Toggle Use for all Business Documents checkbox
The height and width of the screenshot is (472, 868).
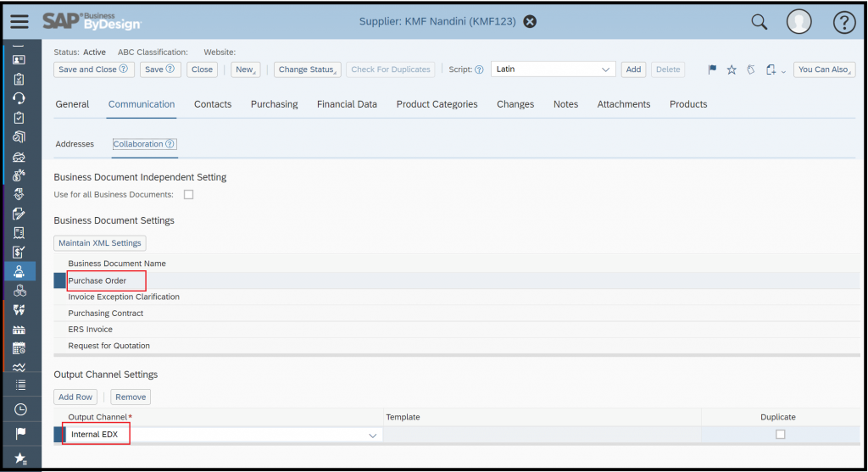pos(189,195)
